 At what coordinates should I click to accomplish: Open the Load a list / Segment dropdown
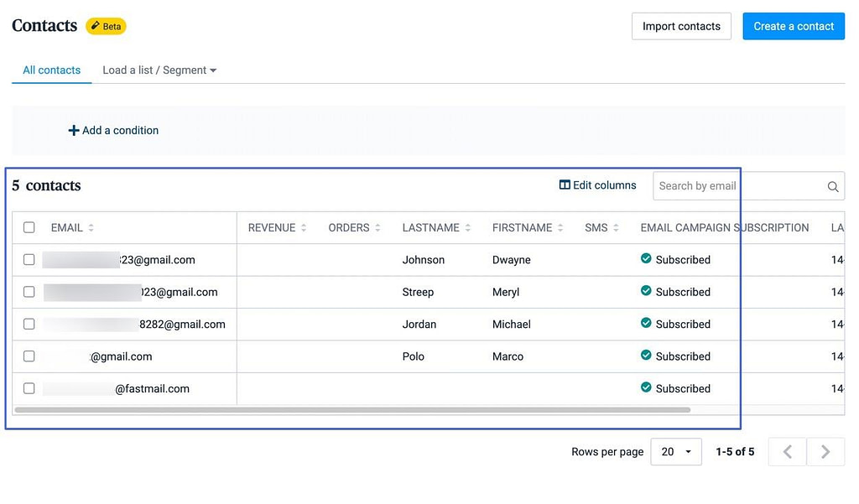[x=159, y=70]
